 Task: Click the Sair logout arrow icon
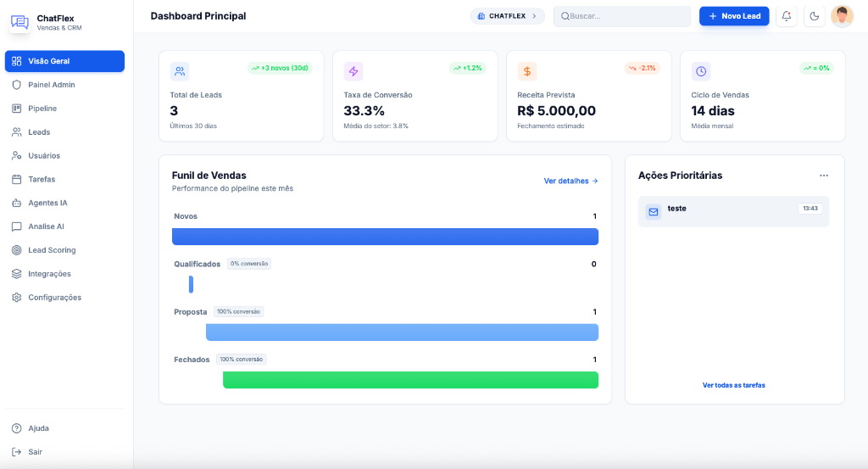click(17, 452)
